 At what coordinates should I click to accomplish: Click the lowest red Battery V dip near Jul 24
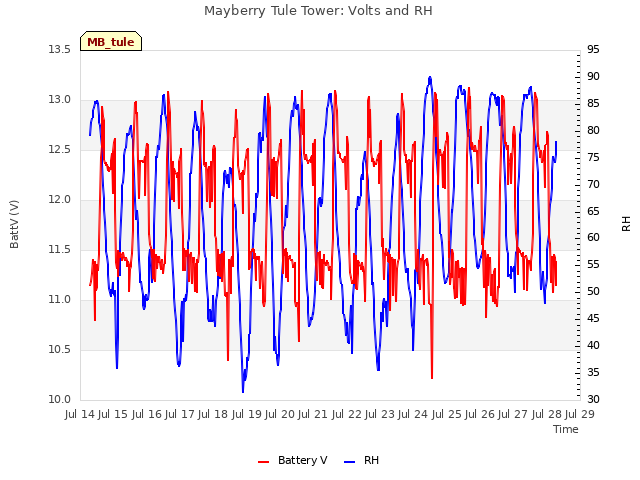click(432, 378)
